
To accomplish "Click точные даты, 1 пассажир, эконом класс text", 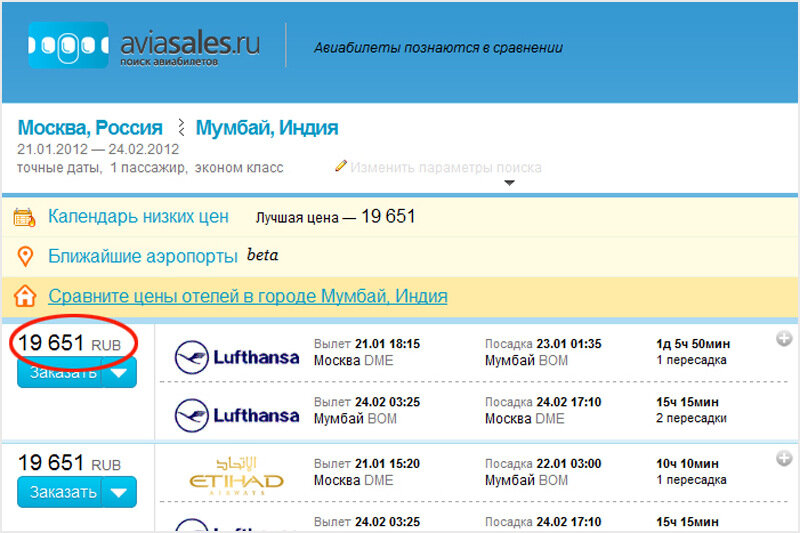I will coord(150,168).
